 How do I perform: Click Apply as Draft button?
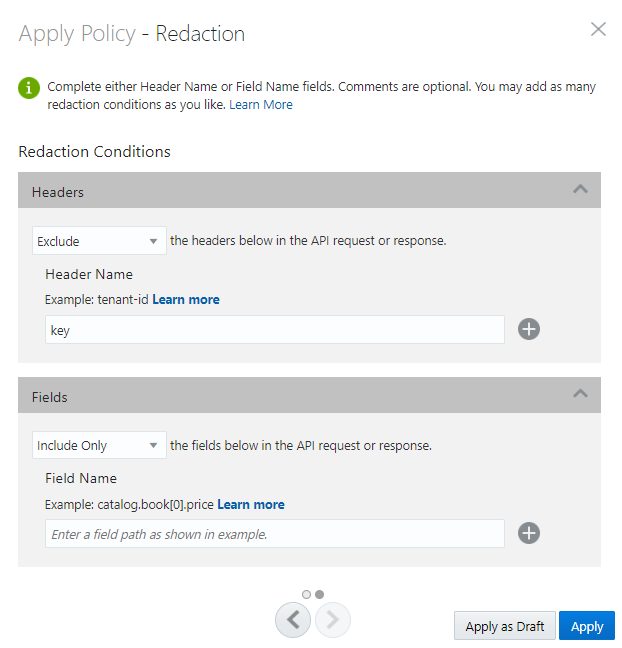click(x=504, y=626)
